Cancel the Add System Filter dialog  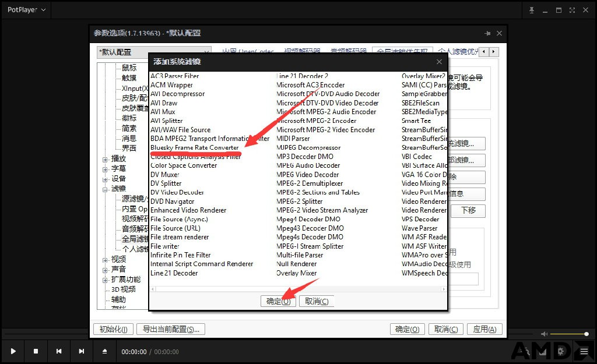click(x=317, y=301)
